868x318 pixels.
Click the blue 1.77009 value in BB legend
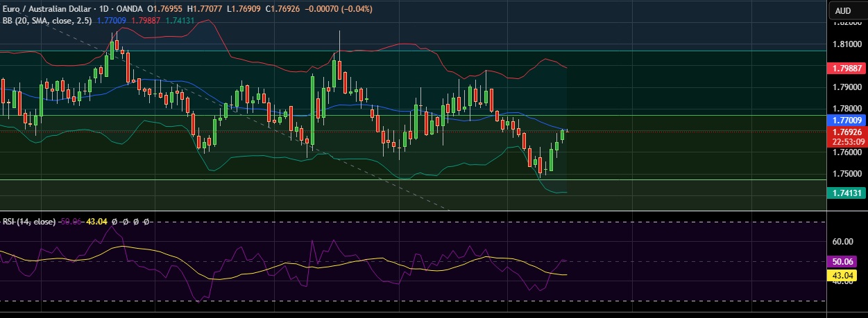112,21
